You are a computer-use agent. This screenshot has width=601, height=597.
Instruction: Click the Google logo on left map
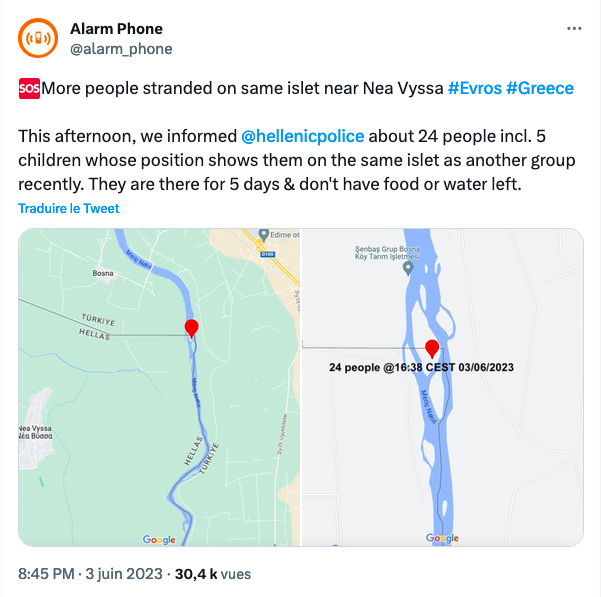[159, 539]
